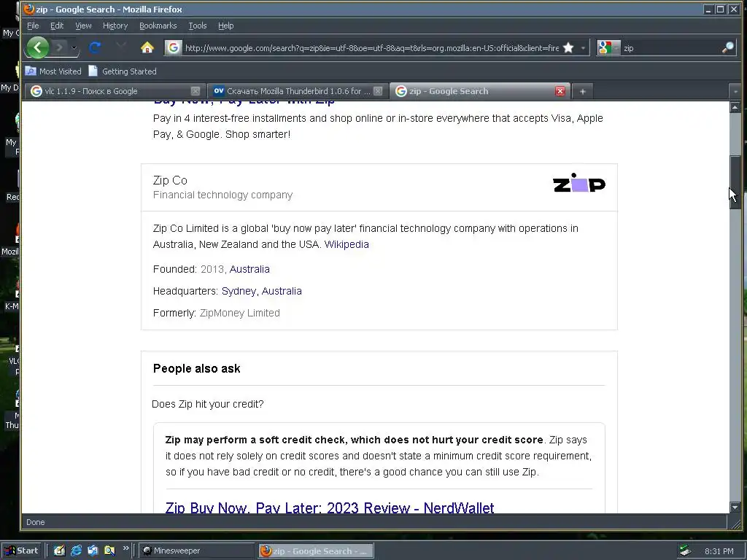Switch to the 'vlc 1.1.9' Google tab

coord(115,91)
